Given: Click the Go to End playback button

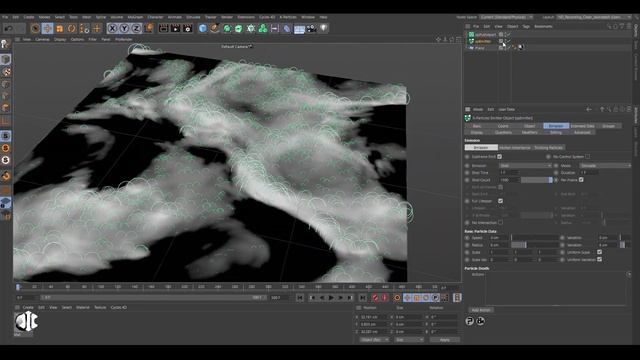Looking at the screenshot, I should click(362, 298).
